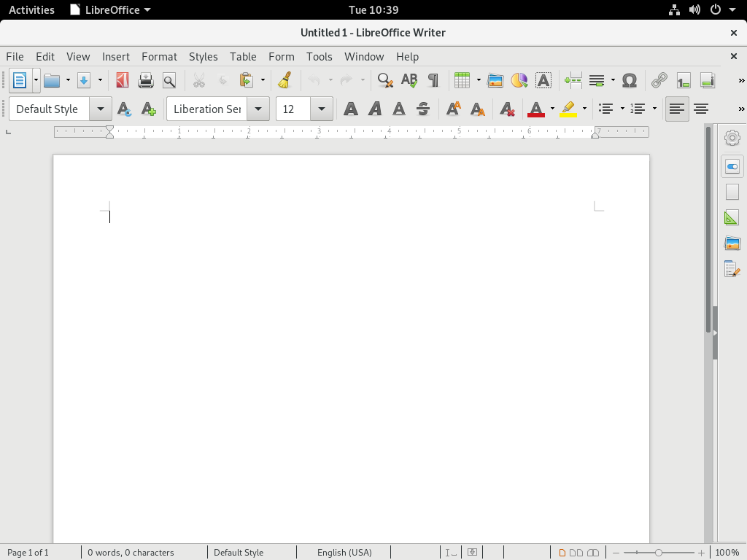The image size is (747, 560).
Task: Select Clone Formatting paintbrush
Action: [285, 80]
